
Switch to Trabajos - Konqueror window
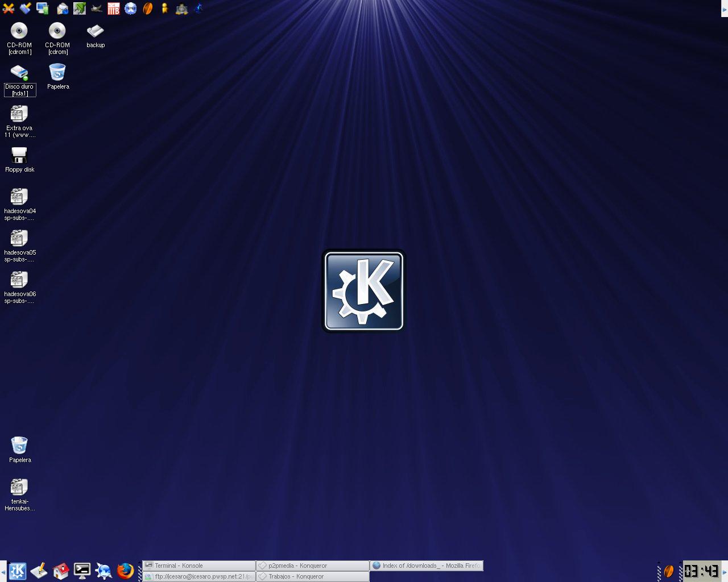313,576
